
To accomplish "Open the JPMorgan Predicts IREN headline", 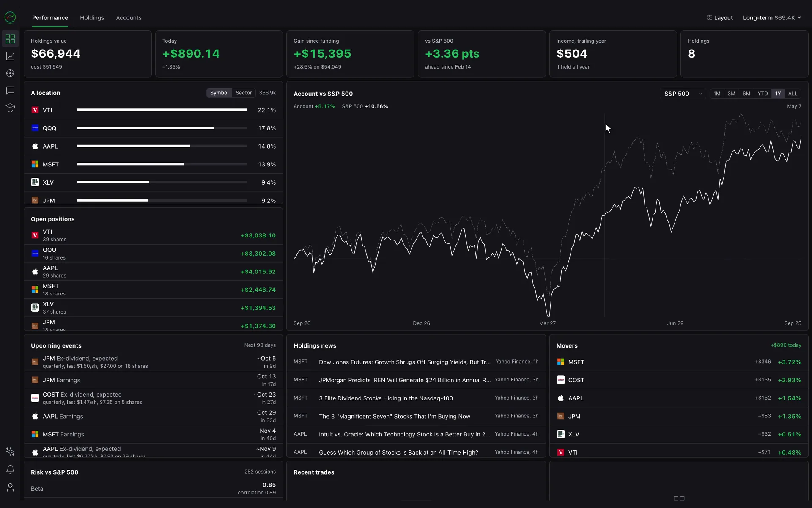I will click(405, 380).
